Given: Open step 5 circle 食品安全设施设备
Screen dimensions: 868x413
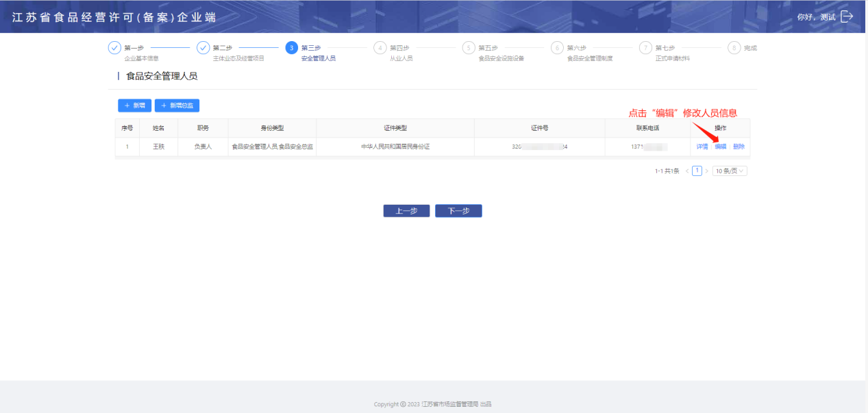Looking at the screenshot, I should 469,48.
